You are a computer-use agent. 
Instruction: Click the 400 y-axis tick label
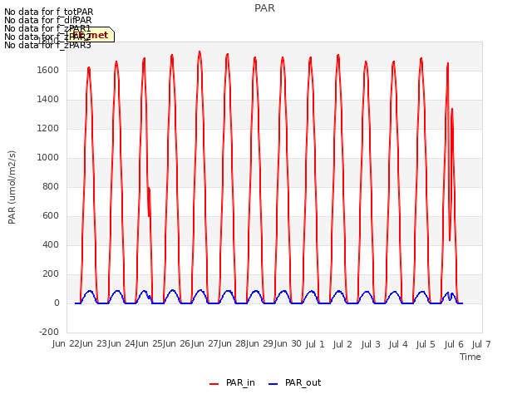pyautogui.click(x=51, y=244)
